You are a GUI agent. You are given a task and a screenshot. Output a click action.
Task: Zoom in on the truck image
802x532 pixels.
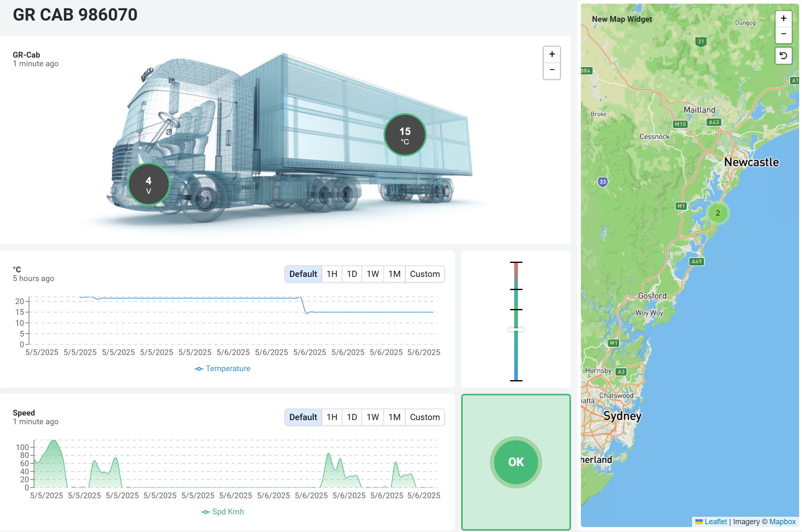(552, 54)
